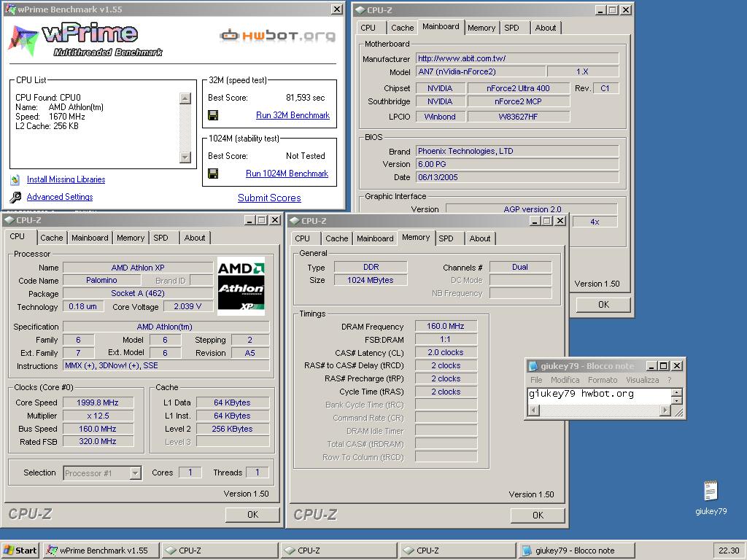
Task: Click the nForce2 Ultra 400 chipset field
Action: (519, 88)
